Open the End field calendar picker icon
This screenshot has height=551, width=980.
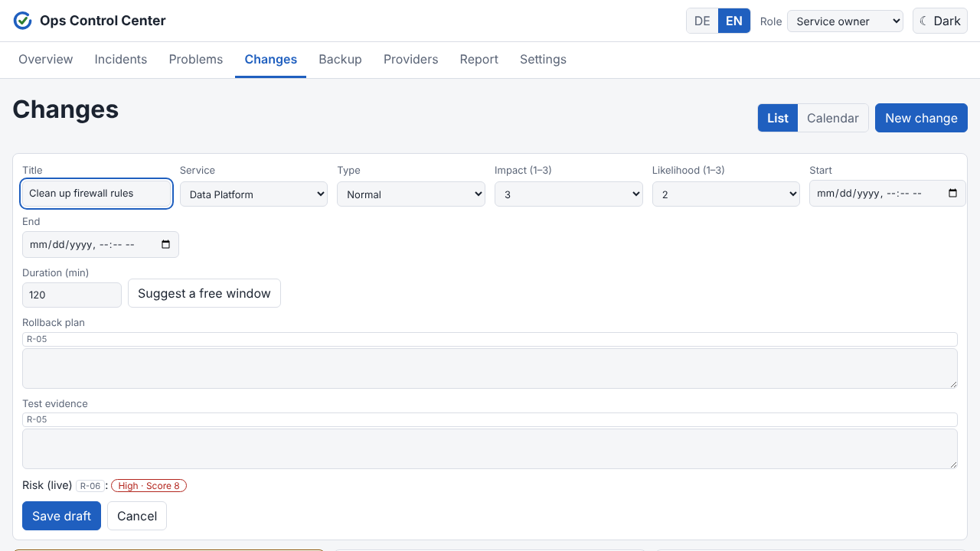(x=166, y=245)
